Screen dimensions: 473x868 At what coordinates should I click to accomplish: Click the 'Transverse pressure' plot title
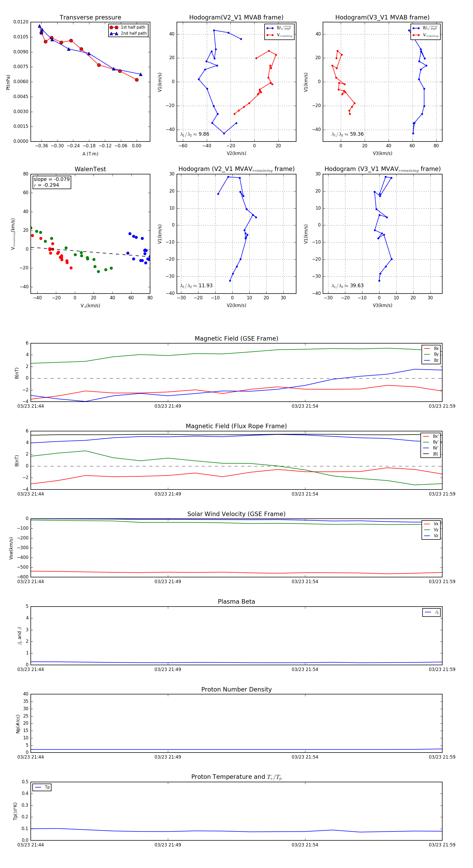click(x=90, y=18)
